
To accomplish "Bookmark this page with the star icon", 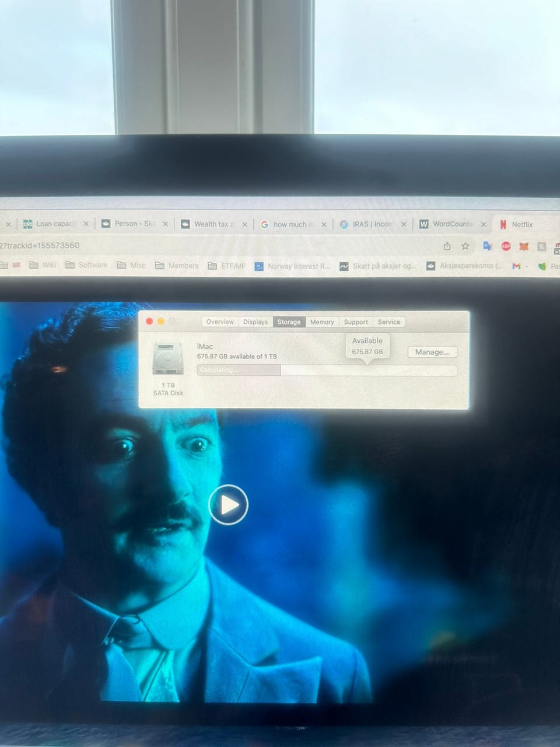I will click(466, 246).
